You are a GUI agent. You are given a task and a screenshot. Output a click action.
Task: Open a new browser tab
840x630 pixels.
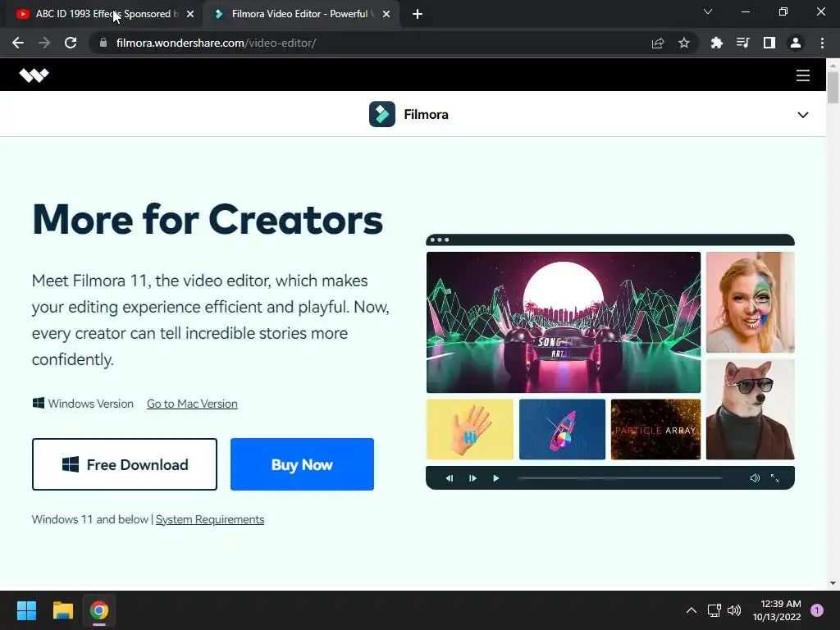[x=418, y=14]
